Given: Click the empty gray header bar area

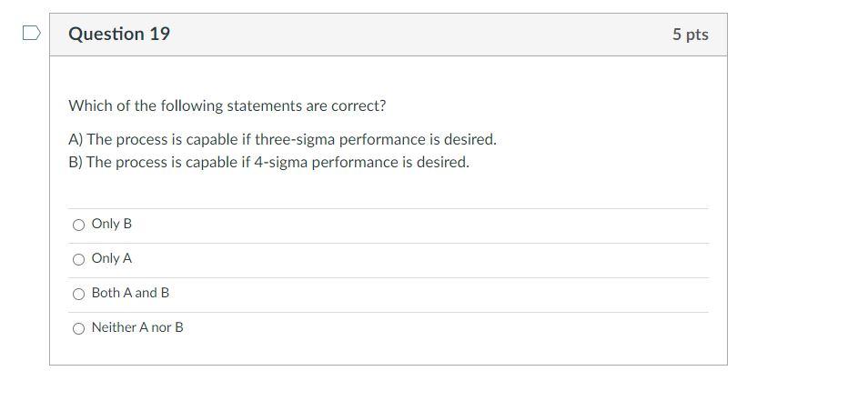Looking at the screenshot, I should 419,35.
